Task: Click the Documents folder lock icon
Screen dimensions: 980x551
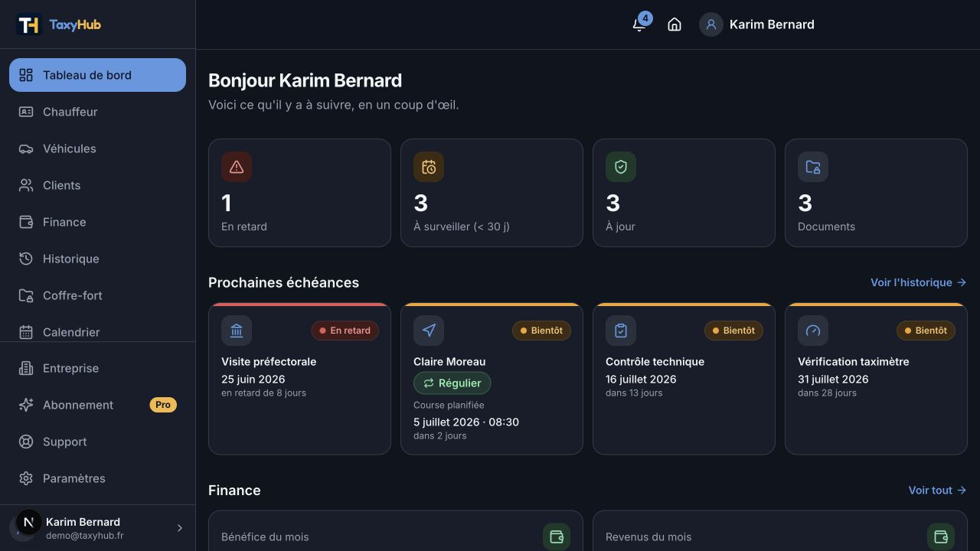Action: tap(813, 167)
